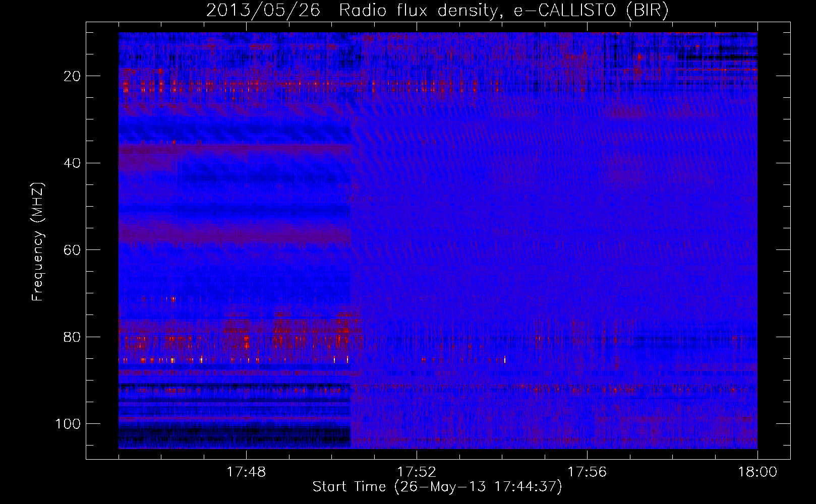
Task: Click the 17:56 time tick label
Action: (587, 472)
